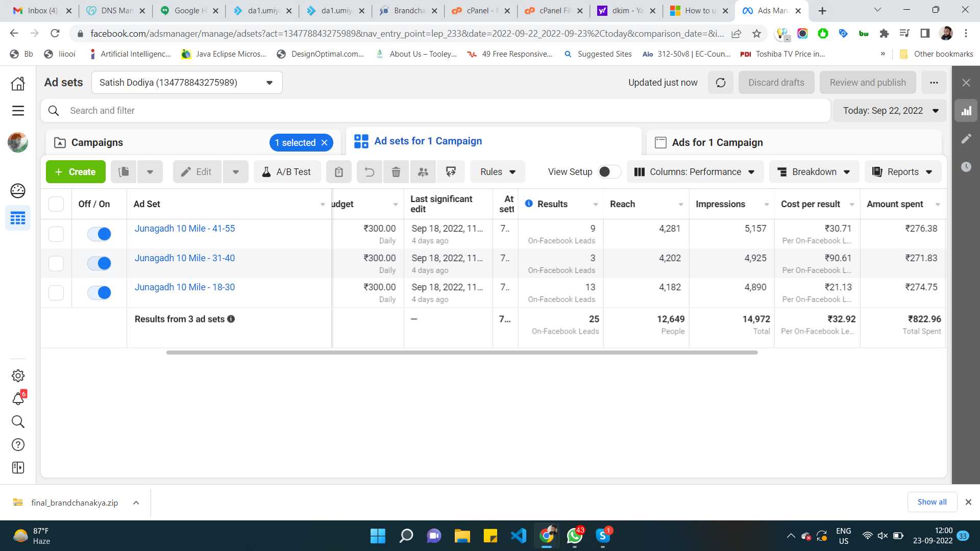Click the profile avatar in left sidebar

point(18,142)
